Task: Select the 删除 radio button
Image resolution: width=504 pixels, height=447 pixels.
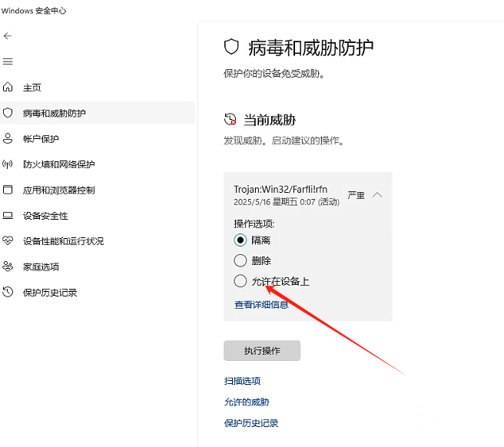Action: [240, 260]
